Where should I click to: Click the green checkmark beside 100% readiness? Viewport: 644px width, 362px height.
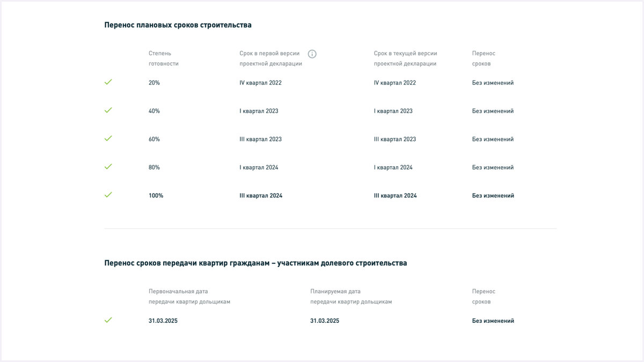coord(108,195)
